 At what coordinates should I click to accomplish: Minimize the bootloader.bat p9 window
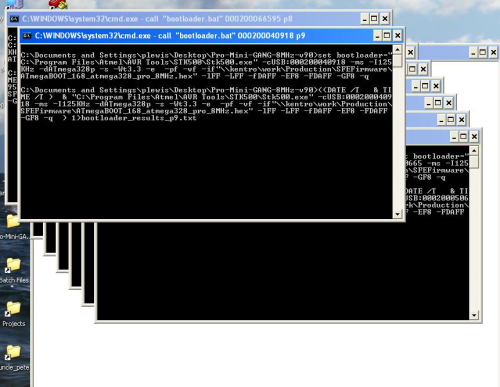[377, 35]
